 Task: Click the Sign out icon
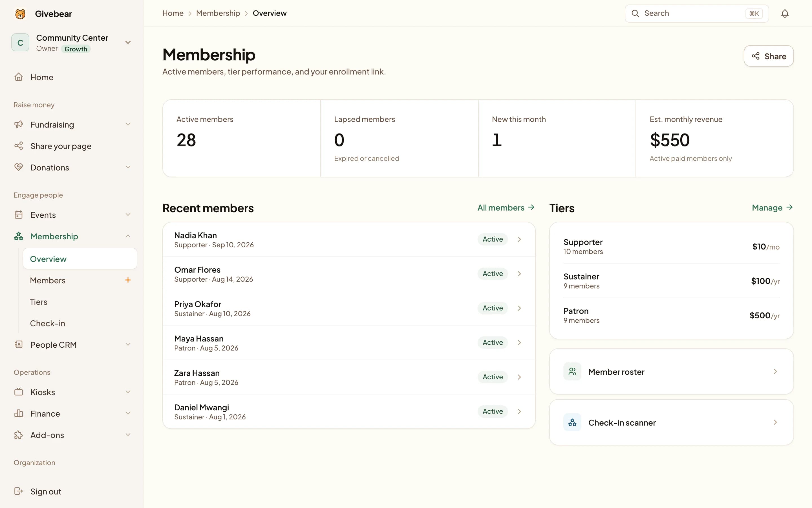click(x=18, y=491)
